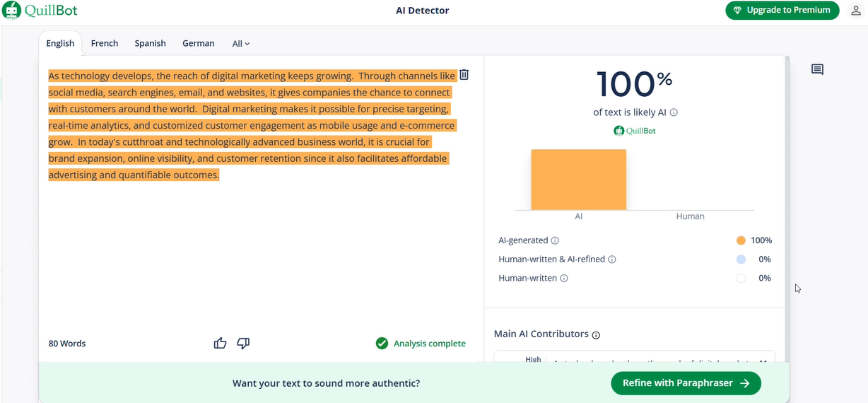This screenshot has width=868, height=403.
Task: Switch to the Spanish tab
Action: click(x=151, y=43)
